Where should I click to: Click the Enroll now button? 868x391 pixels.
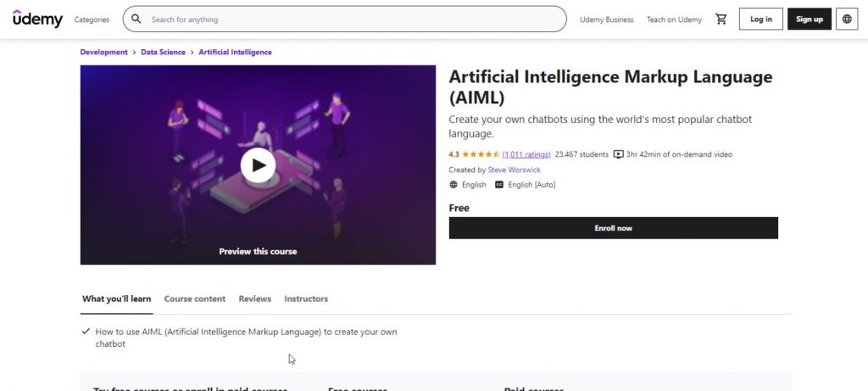click(x=614, y=227)
